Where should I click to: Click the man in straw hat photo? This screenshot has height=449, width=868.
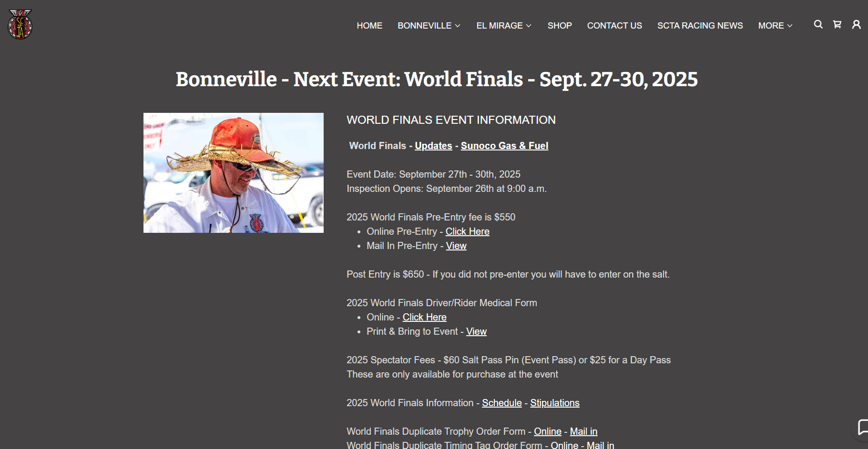coord(234,173)
